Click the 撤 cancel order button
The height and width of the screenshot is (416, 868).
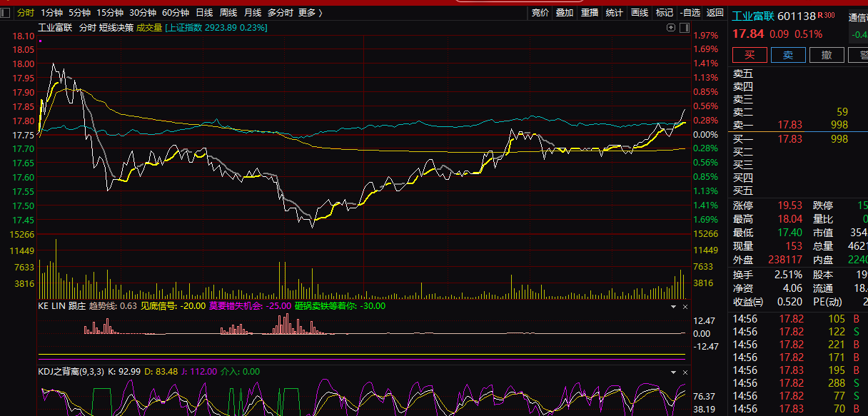pos(827,55)
